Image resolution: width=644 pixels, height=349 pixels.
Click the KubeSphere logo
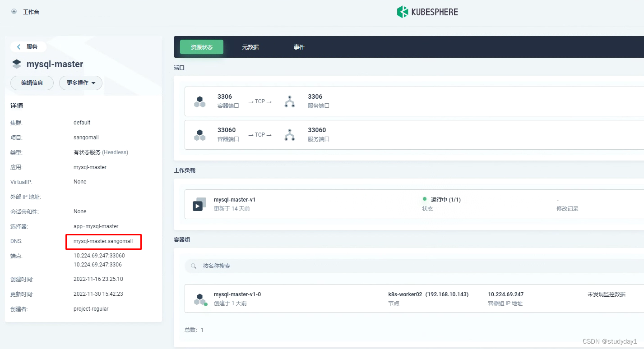tap(427, 12)
